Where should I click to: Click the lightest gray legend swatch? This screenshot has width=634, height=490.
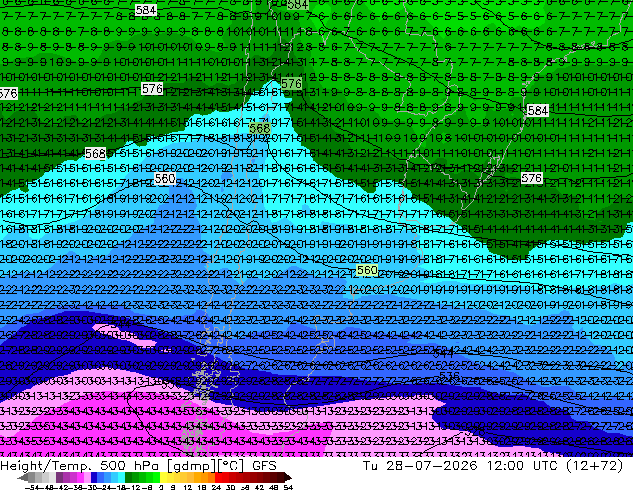(52, 477)
